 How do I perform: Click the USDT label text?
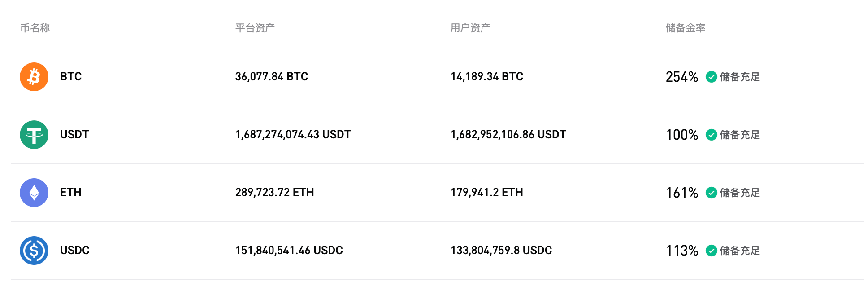[x=74, y=134]
